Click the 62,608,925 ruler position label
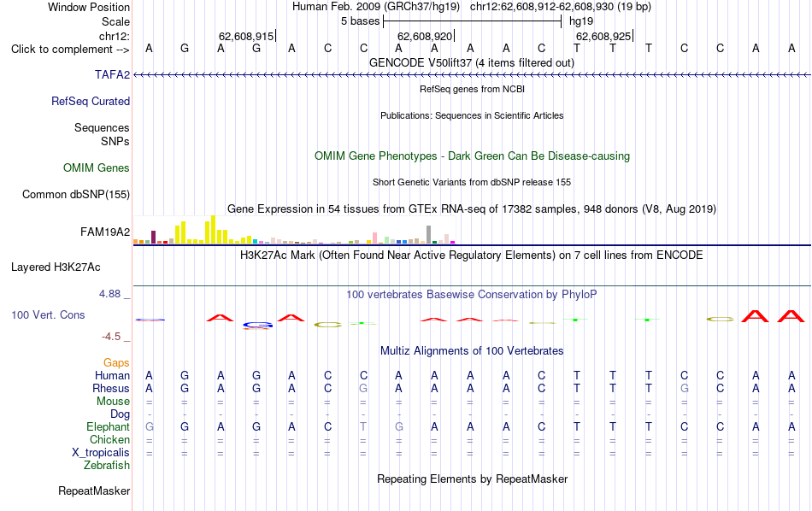 tap(603, 36)
